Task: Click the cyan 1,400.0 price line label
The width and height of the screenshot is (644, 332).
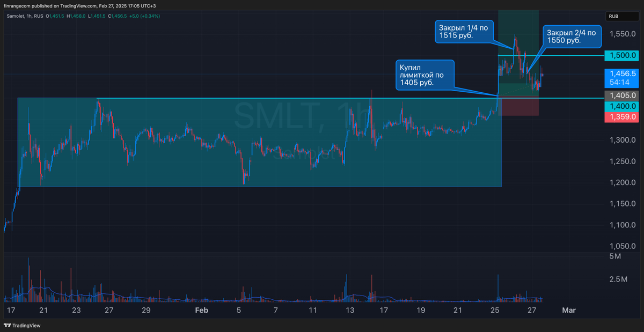Action: (622, 107)
